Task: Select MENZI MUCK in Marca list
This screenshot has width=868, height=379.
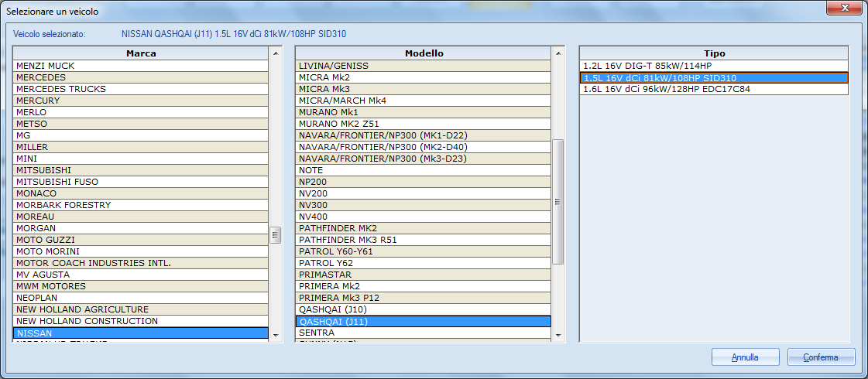Action: point(141,66)
